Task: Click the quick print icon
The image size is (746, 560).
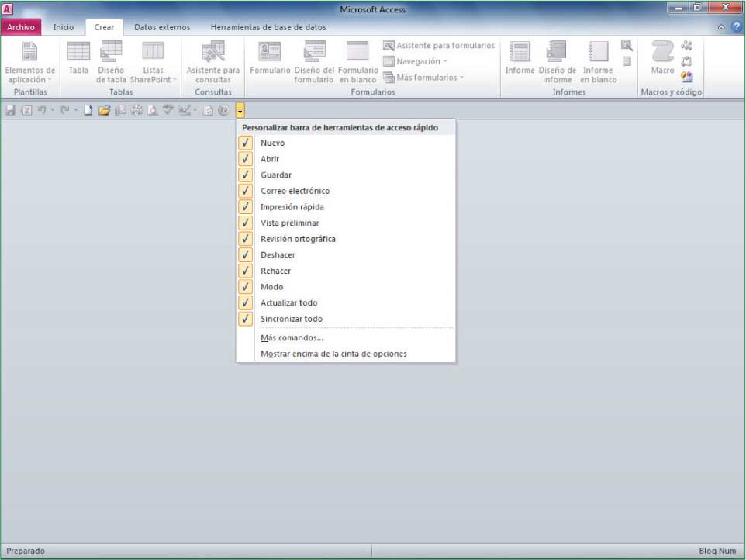Action: pyautogui.click(x=136, y=110)
